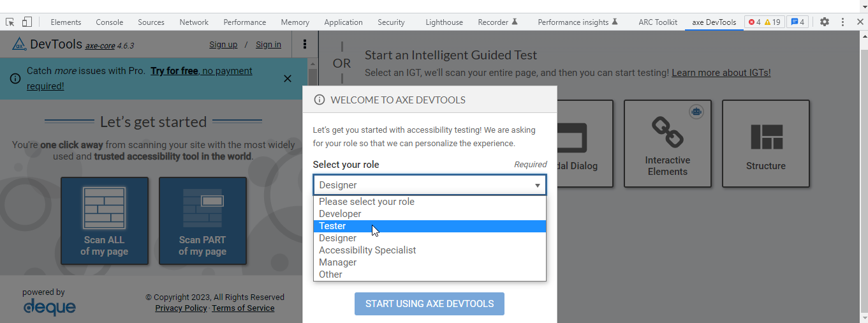Open the DevTools three-dot customize menu

tap(842, 22)
